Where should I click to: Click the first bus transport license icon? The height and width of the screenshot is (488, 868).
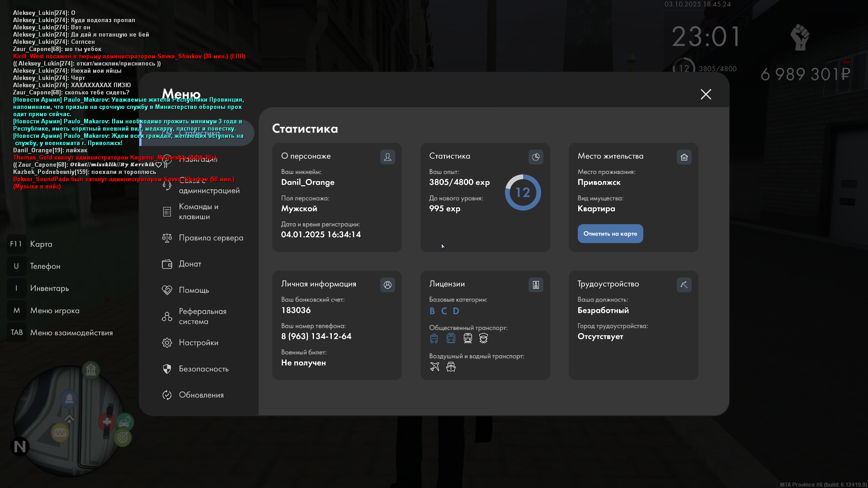(x=434, y=338)
